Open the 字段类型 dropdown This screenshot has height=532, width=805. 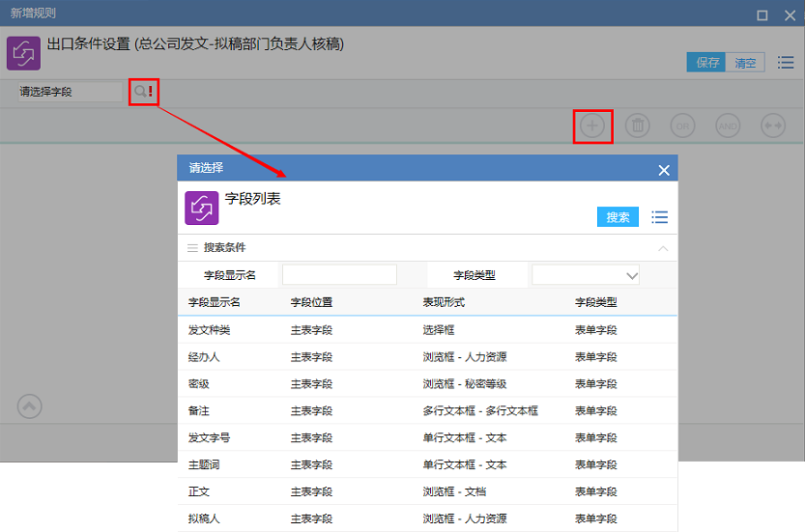tap(586, 275)
